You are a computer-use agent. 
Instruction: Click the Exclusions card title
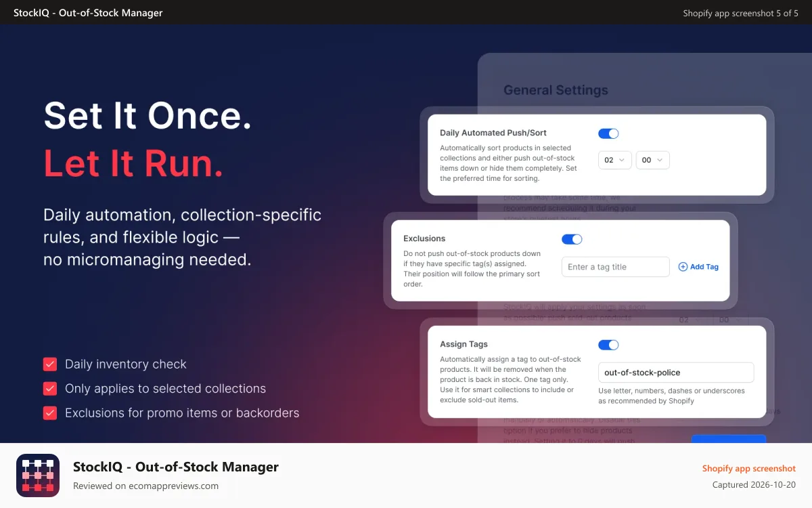[424, 238]
